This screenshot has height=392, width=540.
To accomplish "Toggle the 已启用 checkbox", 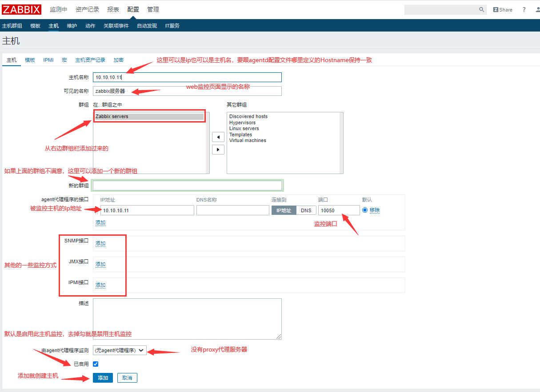I will (96, 364).
